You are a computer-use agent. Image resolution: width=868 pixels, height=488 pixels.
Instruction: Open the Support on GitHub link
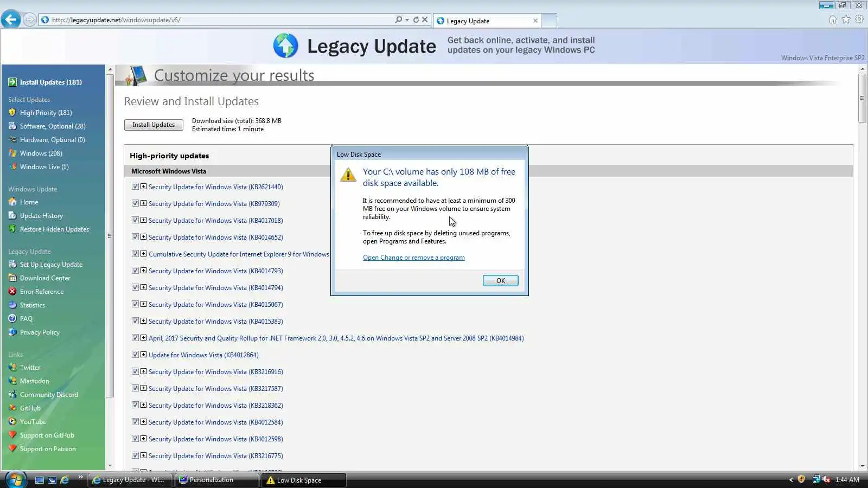tap(47, 435)
